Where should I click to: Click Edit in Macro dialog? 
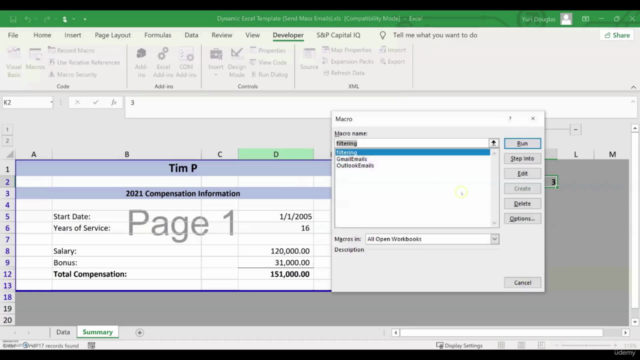coord(522,173)
